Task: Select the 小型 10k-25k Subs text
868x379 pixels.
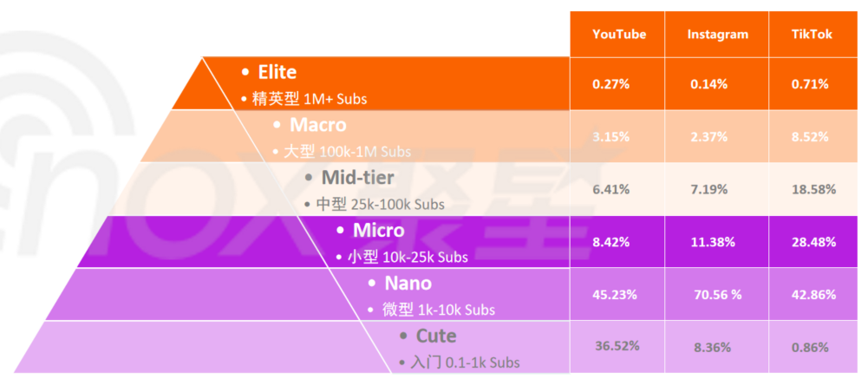Action: pyautogui.click(x=408, y=258)
